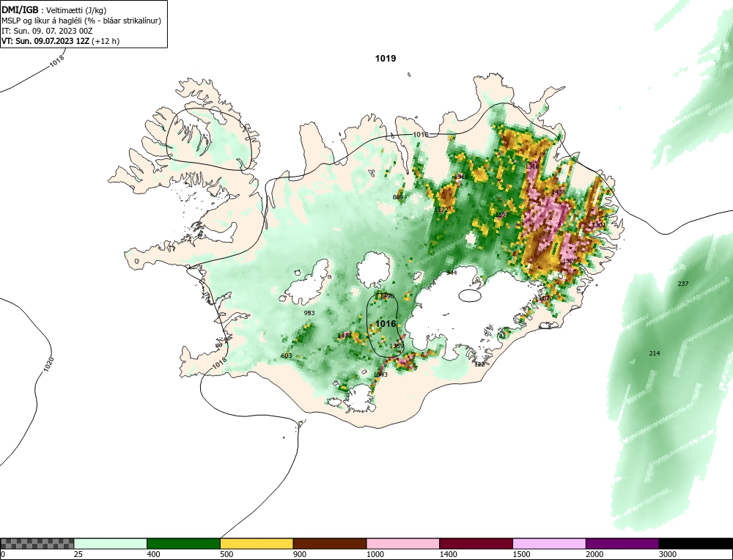Click the black legend swatch above 3000
733x560 pixels.
pyautogui.click(x=696, y=543)
